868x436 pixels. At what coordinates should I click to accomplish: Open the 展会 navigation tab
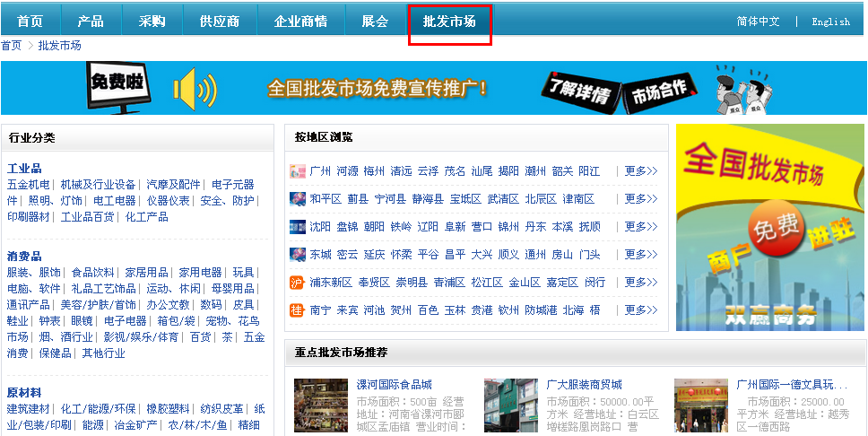tap(376, 22)
